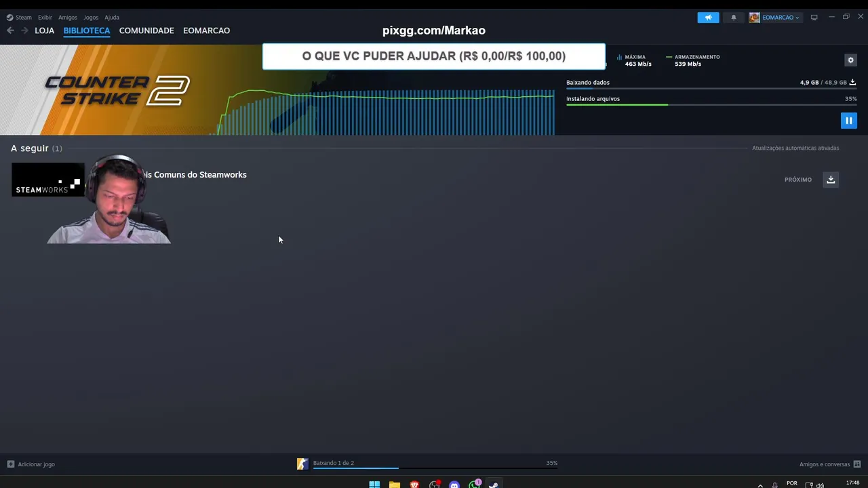Click the A seguir queue heading
Screen dimensions: 868x488
tap(37, 148)
